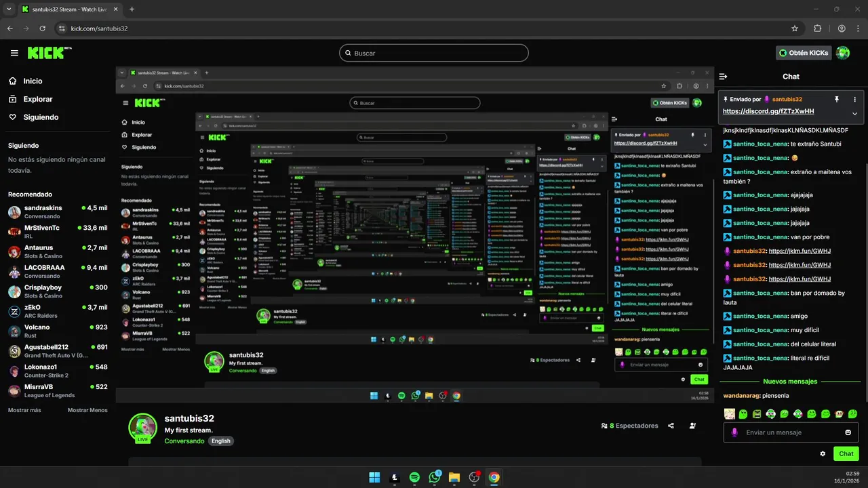This screenshot has height=488, width=868.
Task: Click the English tag under My first stream
Action: [220, 441]
